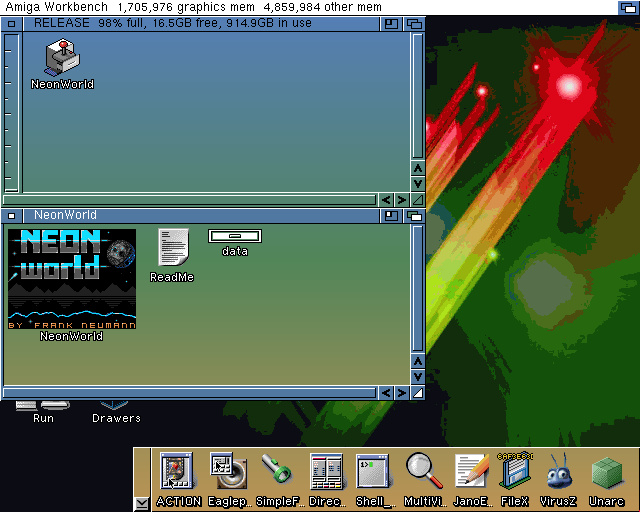Start the Shell from the dock

[372, 471]
